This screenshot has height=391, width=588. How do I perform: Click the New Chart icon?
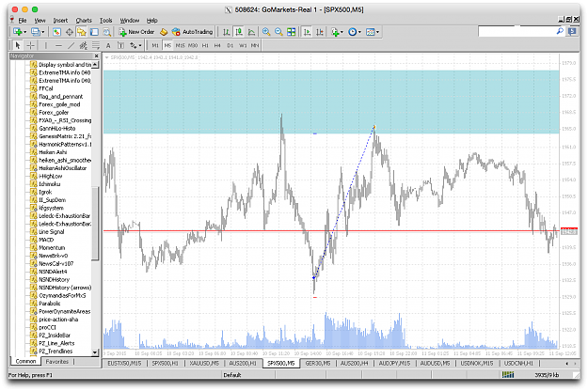(17, 32)
